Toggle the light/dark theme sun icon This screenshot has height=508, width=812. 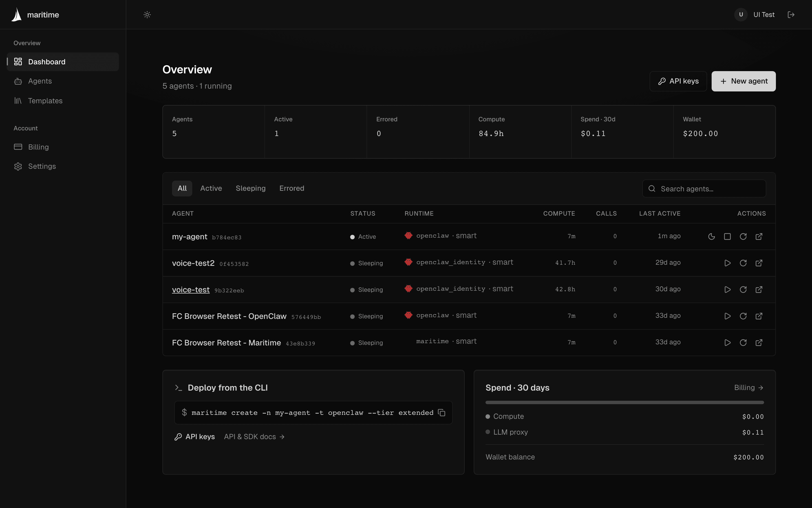147,14
